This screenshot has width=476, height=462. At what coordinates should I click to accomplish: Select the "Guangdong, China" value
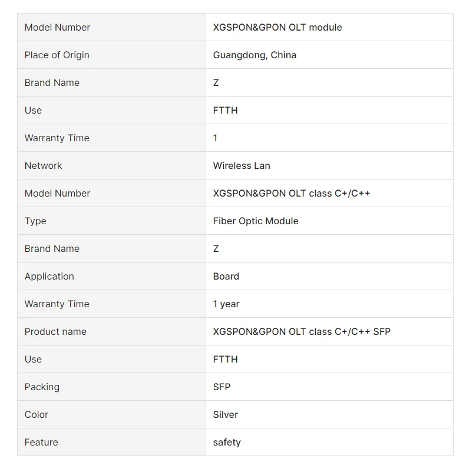[x=254, y=55]
